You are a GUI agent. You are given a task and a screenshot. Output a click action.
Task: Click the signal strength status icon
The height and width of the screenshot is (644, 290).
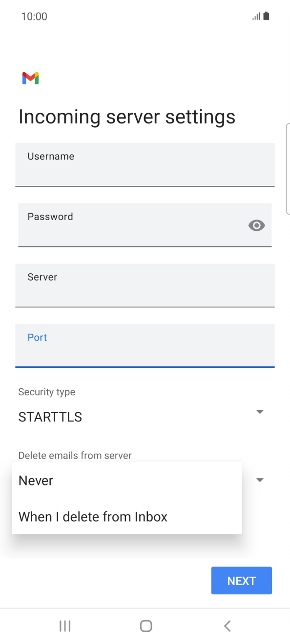click(x=255, y=16)
